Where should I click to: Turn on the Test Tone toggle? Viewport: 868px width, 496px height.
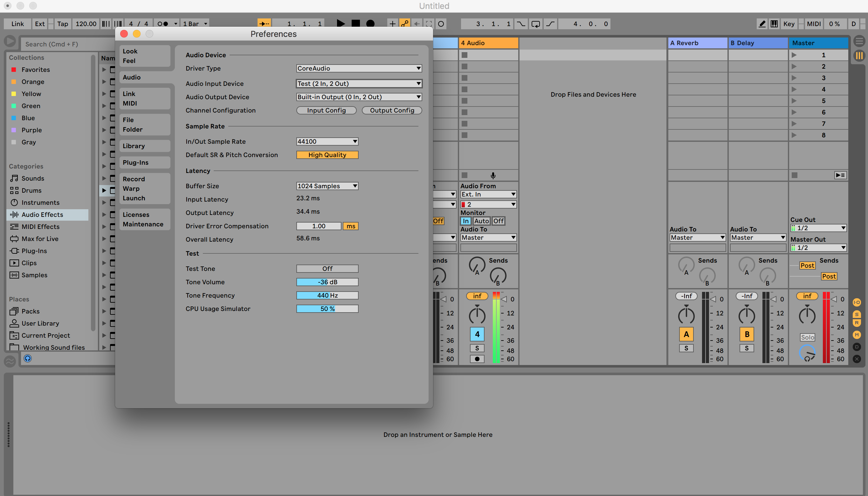point(327,268)
